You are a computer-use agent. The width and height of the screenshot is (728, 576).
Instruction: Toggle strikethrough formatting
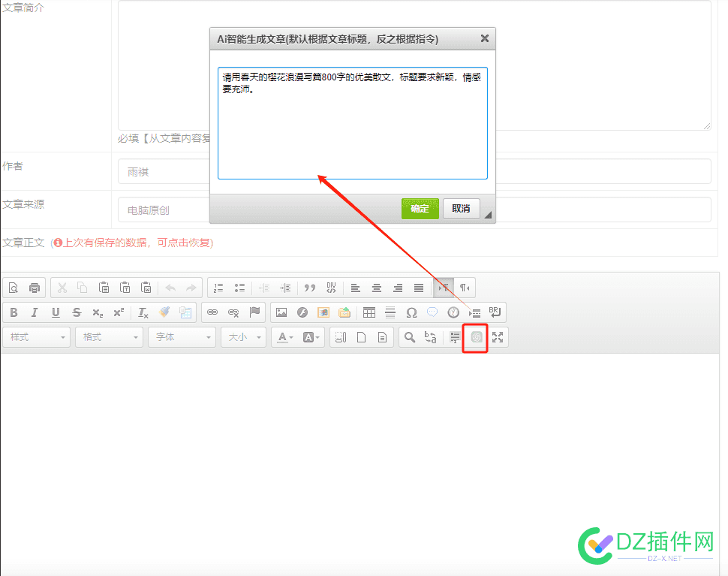pyautogui.click(x=77, y=312)
